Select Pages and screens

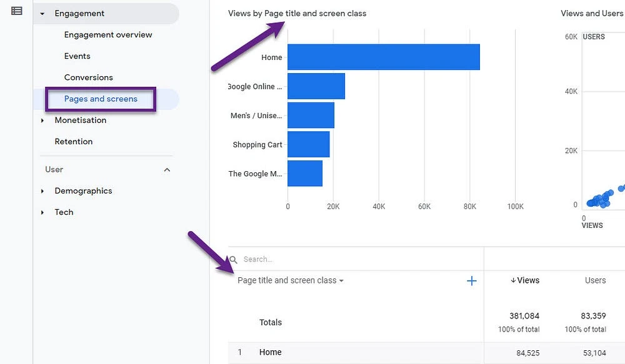[100, 99]
